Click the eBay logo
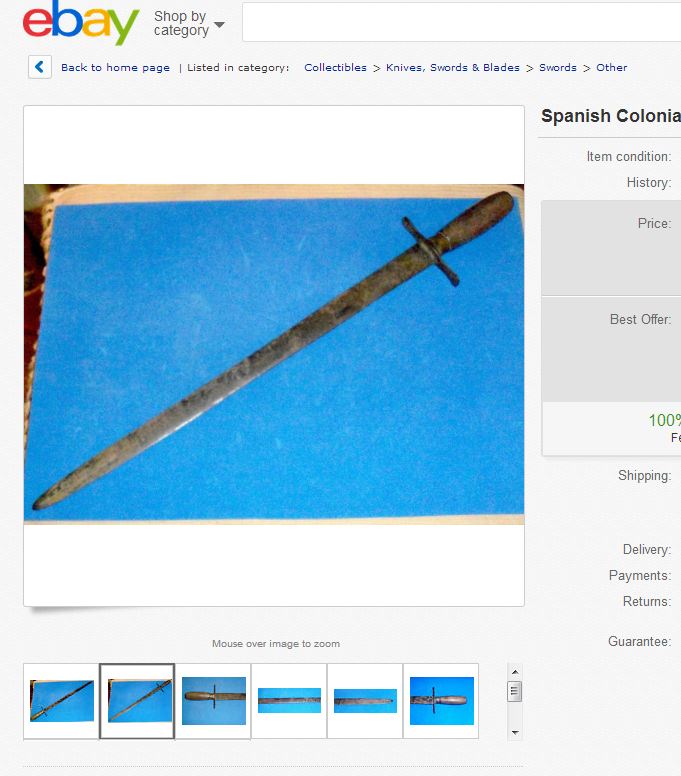This screenshot has height=776, width=681. tap(81, 23)
